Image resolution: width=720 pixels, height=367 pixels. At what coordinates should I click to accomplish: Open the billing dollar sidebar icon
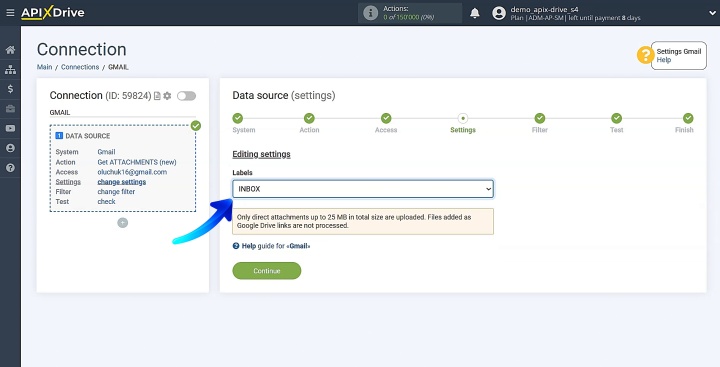[10, 89]
